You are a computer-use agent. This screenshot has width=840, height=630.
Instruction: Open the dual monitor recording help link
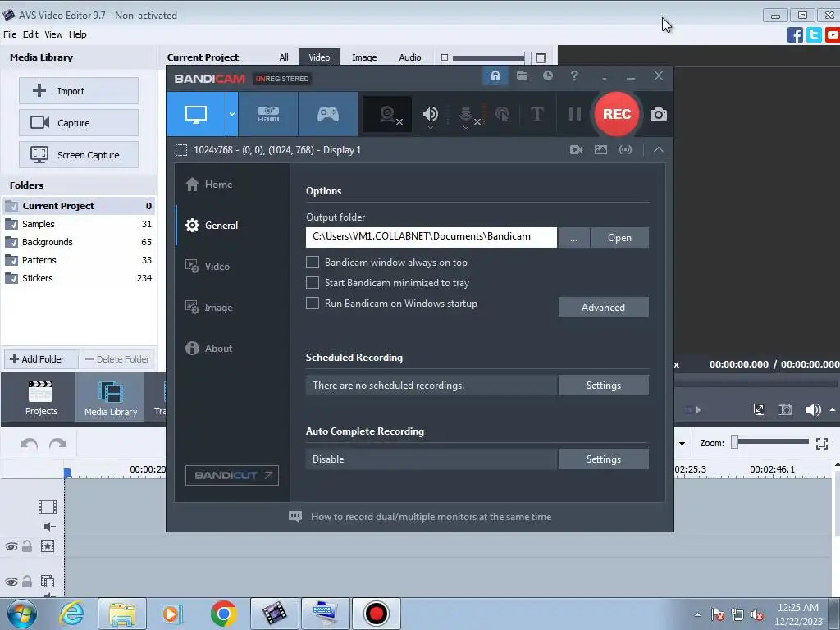[431, 517]
